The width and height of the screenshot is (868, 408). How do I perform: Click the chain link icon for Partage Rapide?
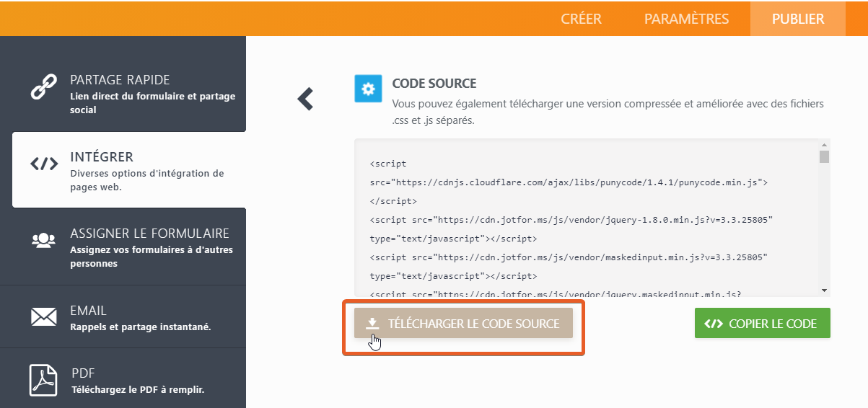pyautogui.click(x=44, y=86)
